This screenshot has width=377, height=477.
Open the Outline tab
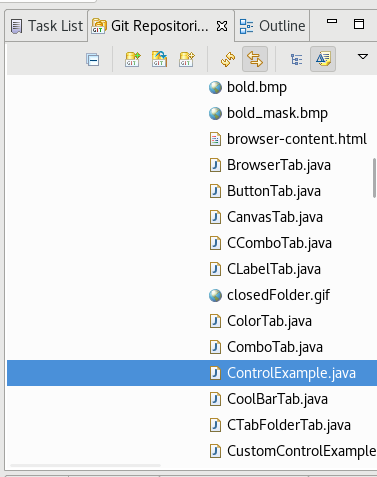pyautogui.click(x=272, y=26)
